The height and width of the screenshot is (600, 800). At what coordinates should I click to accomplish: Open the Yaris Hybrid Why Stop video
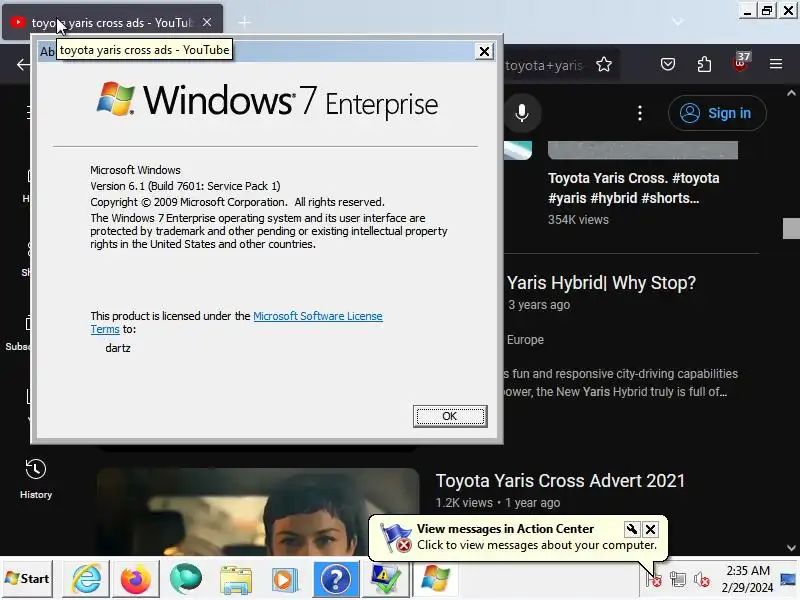(601, 283)
